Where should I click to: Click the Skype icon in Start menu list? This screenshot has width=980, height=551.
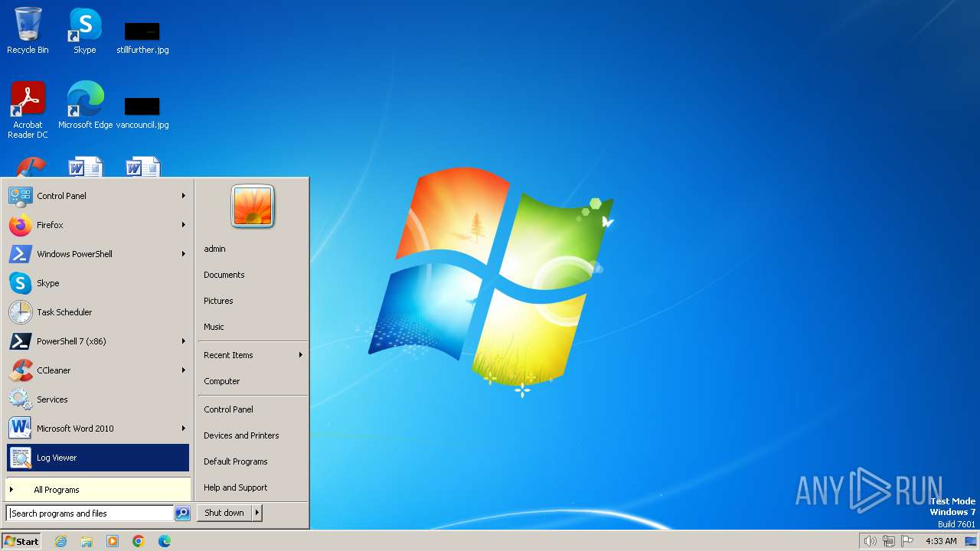pos(20,283)
